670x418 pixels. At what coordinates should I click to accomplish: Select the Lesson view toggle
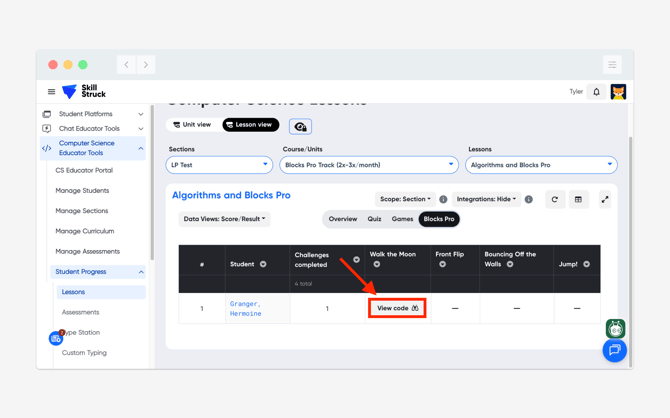point(250,125)
